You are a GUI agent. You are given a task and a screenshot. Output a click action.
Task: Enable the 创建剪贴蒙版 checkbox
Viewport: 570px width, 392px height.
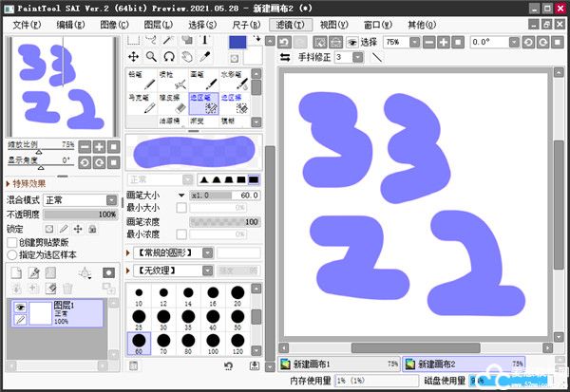click(x=12, y=242)
